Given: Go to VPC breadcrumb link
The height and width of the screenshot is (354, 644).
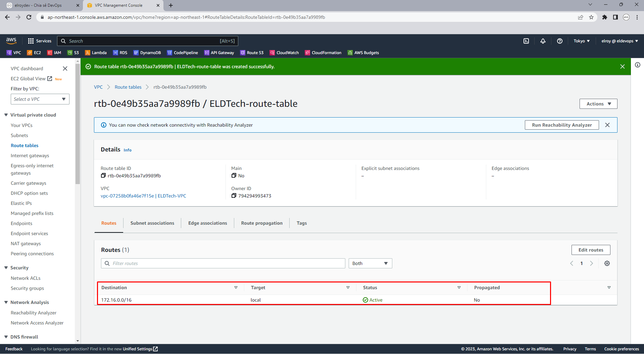Looking at the screenshot, I should [98, 87].
